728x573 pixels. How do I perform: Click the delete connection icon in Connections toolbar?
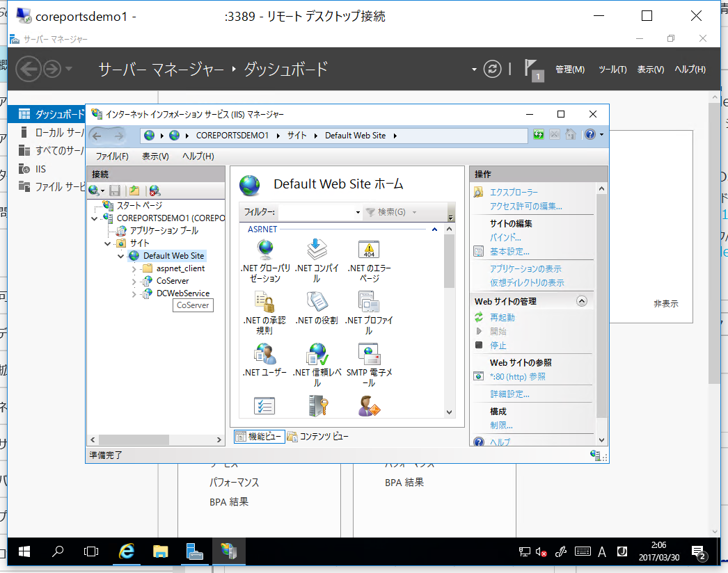155,191
